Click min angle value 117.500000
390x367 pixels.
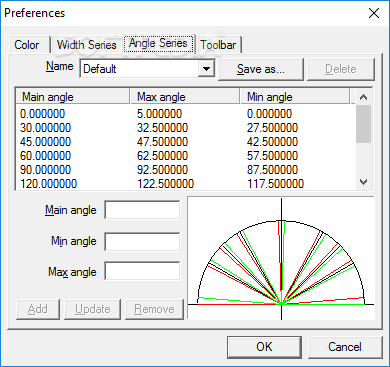tap(275, 184)
